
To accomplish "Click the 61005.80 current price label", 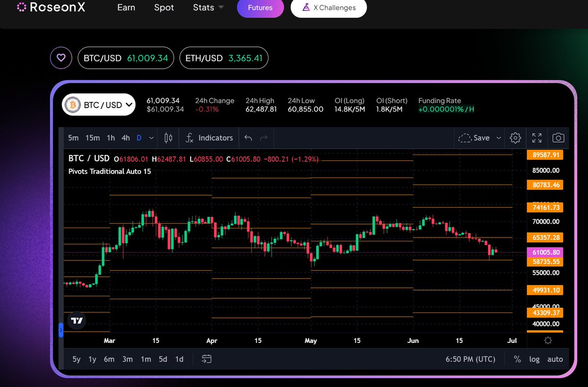I will 545,252.
